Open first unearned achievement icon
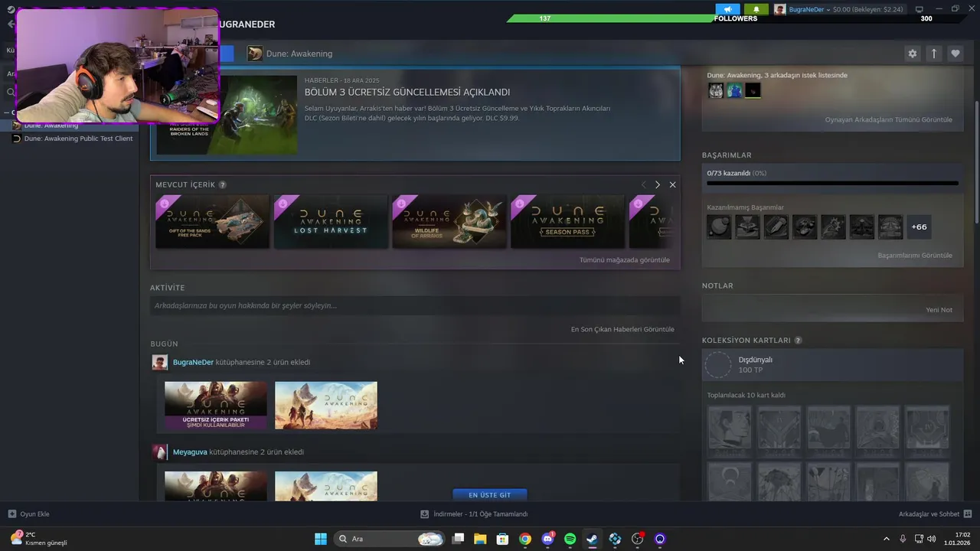Image resolution: width=980 pixels, height=551 pixels. coord(719,227)
